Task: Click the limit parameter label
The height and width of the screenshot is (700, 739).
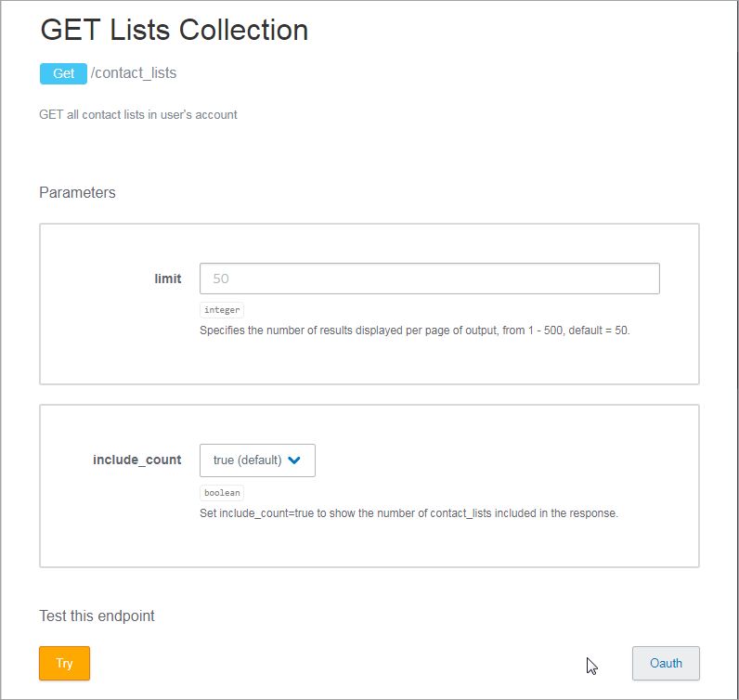Action: point(168,279)
